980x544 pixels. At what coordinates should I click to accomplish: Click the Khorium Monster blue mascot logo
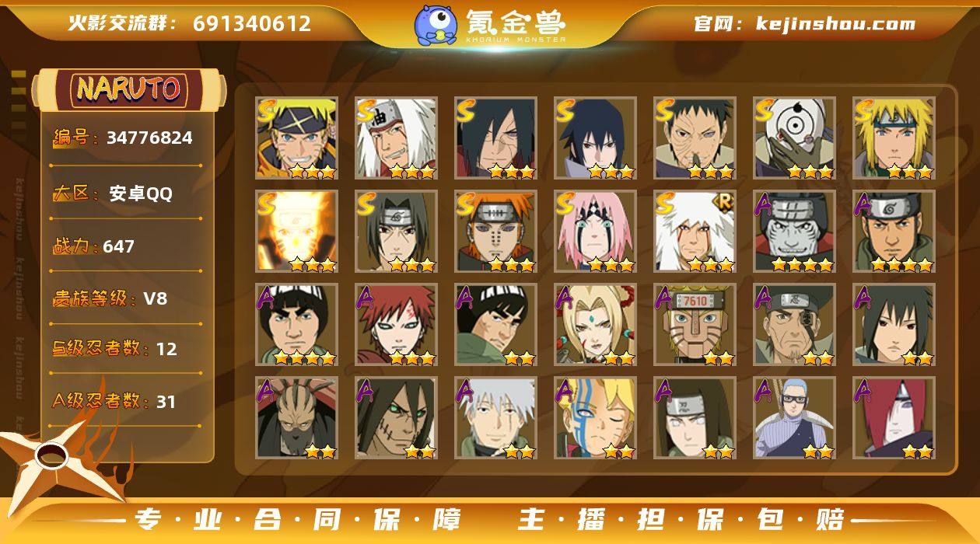pyautogui.click(x=436, y=25)
